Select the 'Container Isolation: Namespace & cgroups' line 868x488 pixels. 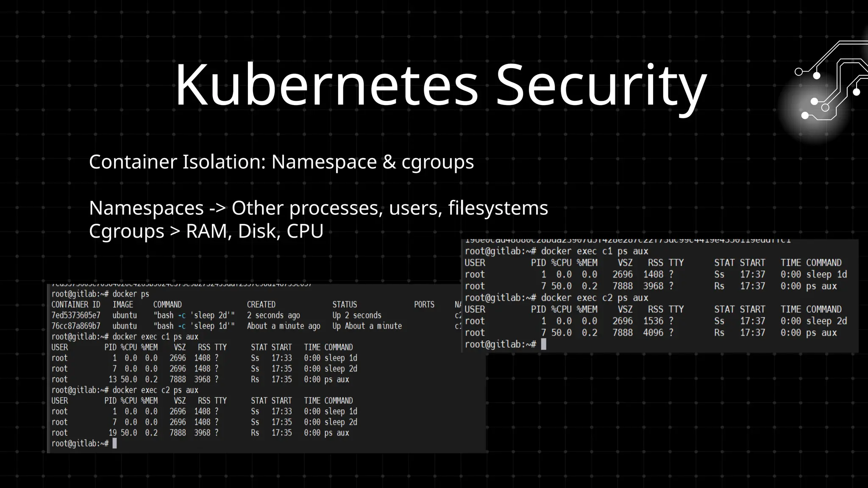(281, 162)
